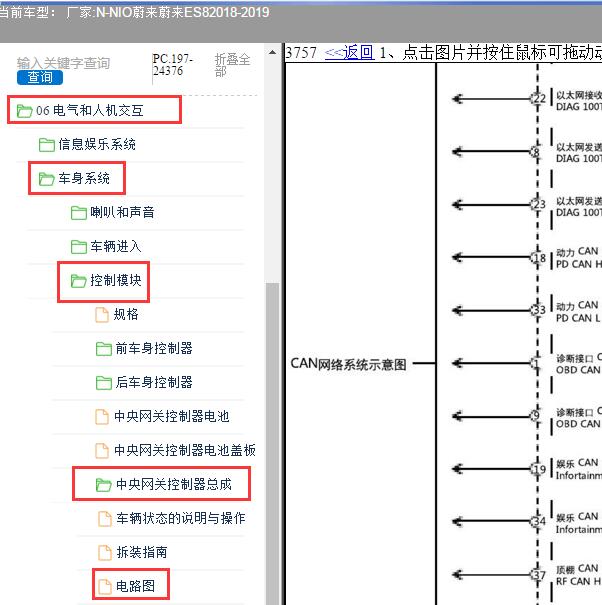
Task: Open the 信息娱乐系统 folder
Action: point(97,144)
